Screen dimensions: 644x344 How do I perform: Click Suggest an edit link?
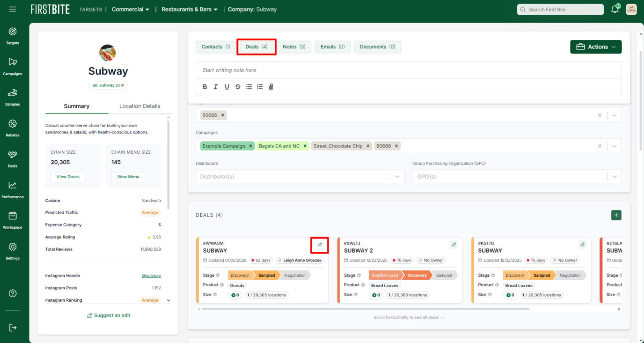click(108, 315)
